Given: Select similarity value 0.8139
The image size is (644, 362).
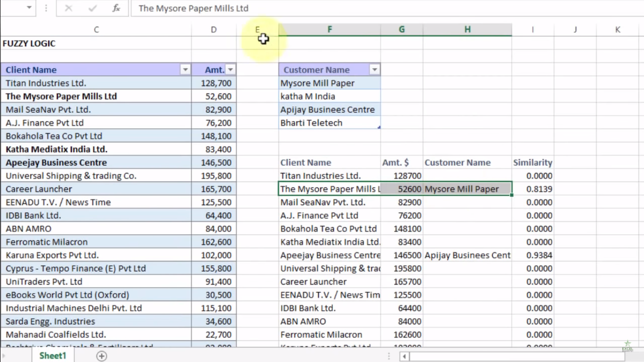Looking at the screenshot, I should 533,189.
